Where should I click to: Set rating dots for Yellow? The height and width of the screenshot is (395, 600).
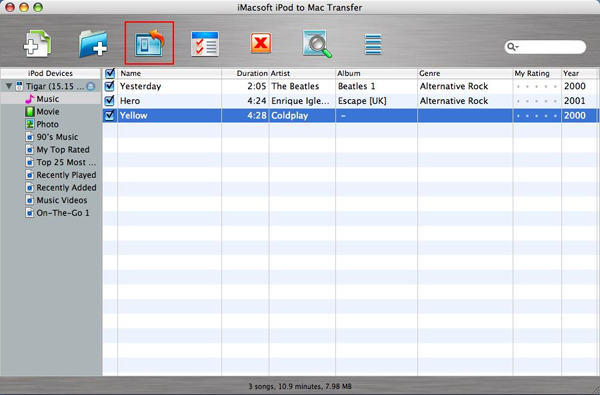tap(537, 116)
